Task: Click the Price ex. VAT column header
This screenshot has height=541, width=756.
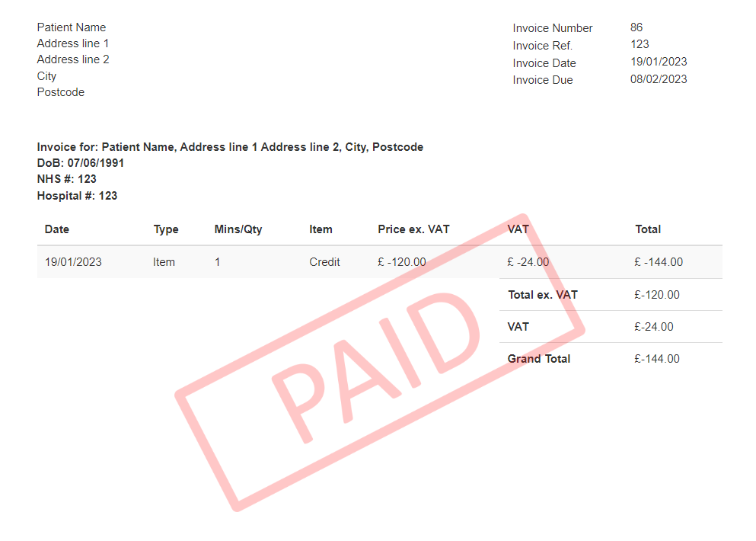Action: pos(413,229)
